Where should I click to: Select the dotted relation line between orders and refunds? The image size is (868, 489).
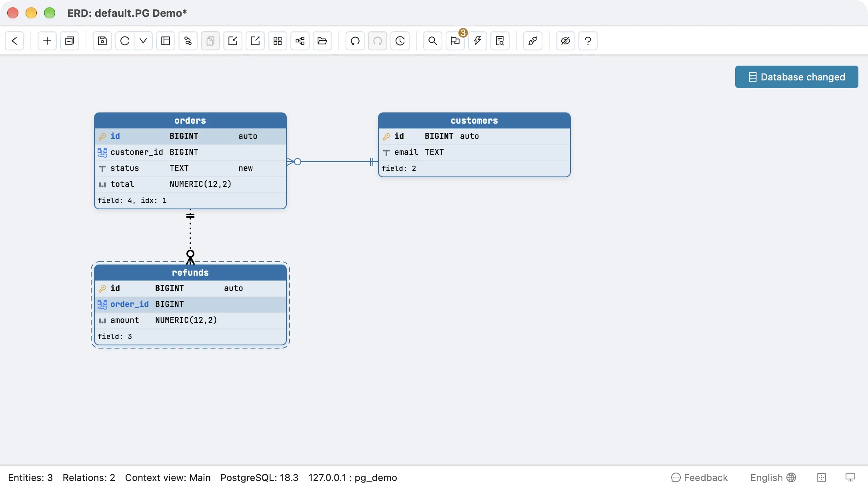point(190,236)
